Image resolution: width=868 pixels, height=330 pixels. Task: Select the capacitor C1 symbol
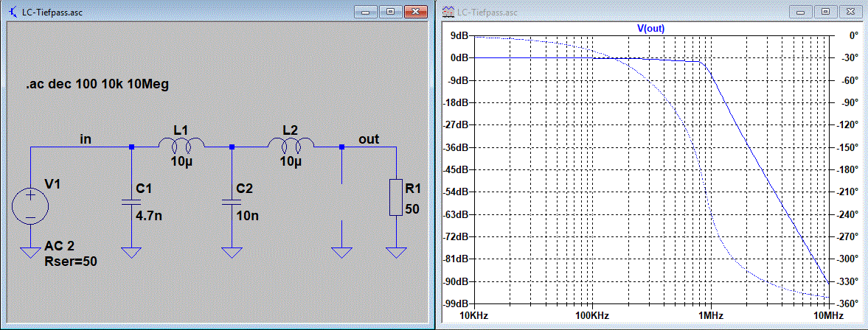[x=131, y=202]
